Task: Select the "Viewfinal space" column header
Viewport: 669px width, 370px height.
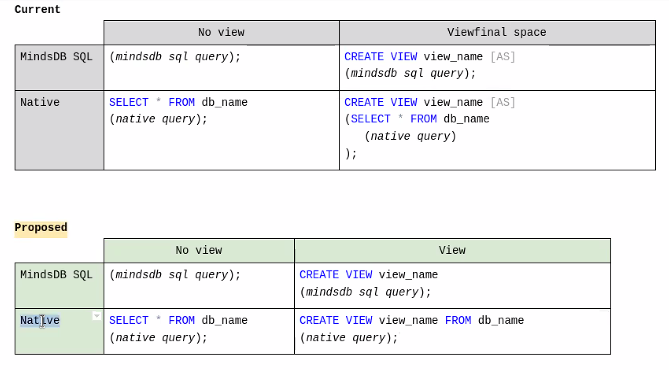Action: tap(497, 32)
